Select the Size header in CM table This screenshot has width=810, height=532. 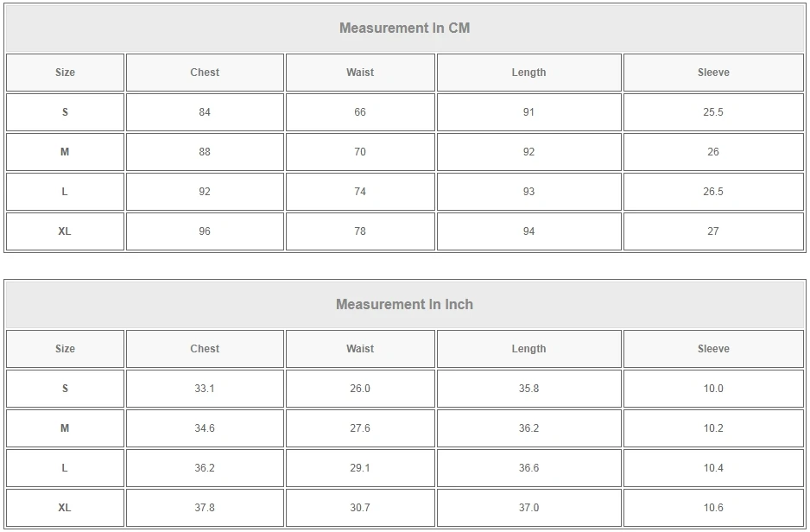(x=65, y=73)
